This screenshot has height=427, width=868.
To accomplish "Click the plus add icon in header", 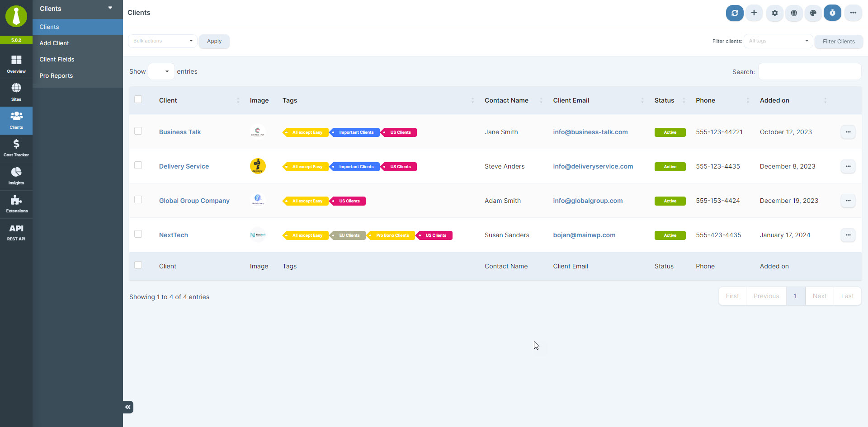I will [754, 13].
